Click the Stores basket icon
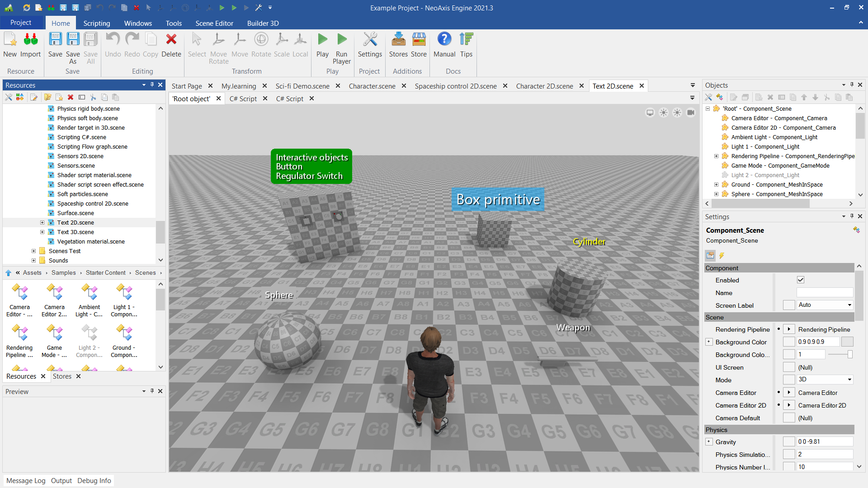This screenshot has width=868, height=488. point(398,40)
